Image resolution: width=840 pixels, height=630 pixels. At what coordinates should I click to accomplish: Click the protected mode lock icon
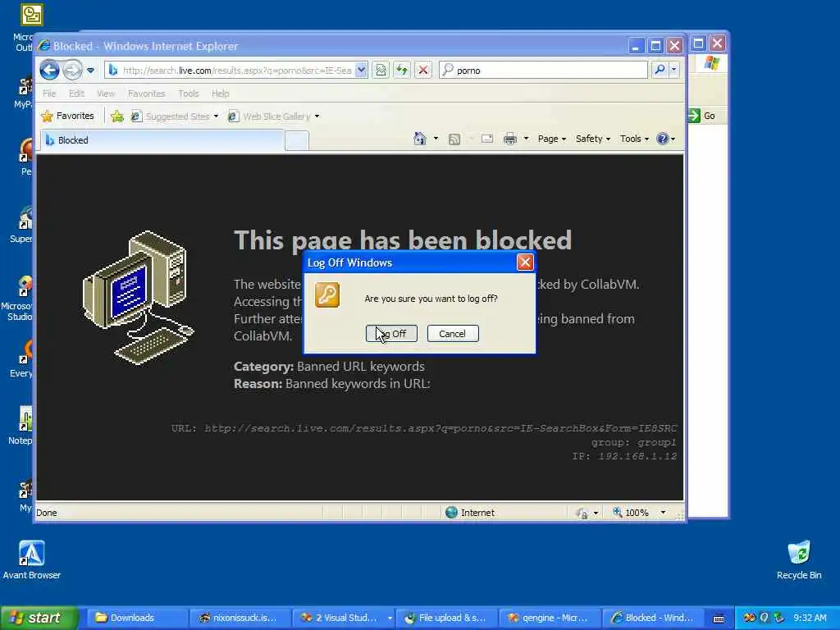(x=582, y=514)
